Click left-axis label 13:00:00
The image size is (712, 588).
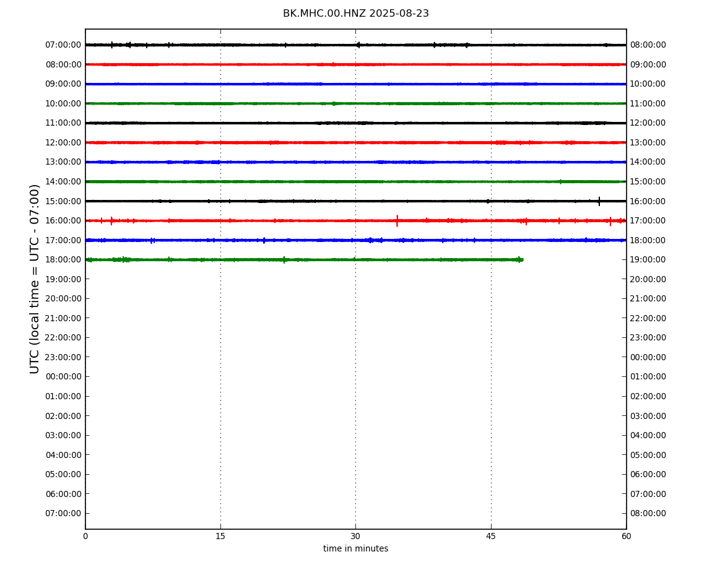[x=63, y=162]
